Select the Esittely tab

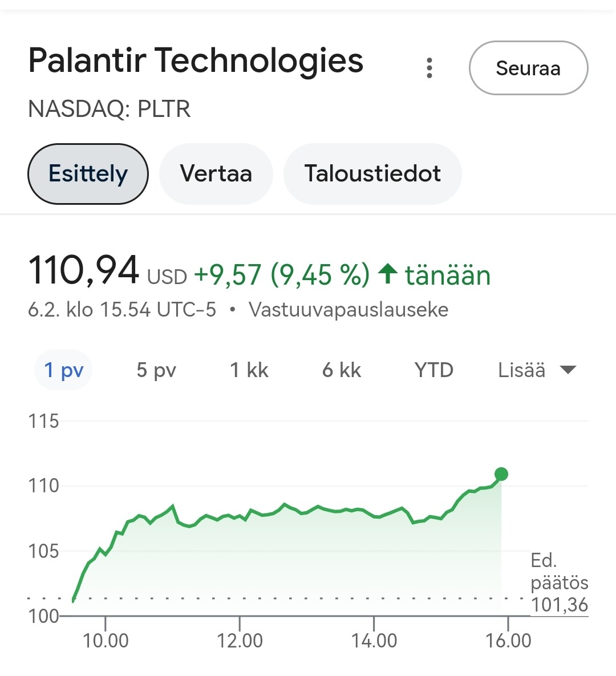(x=88, y=174)
